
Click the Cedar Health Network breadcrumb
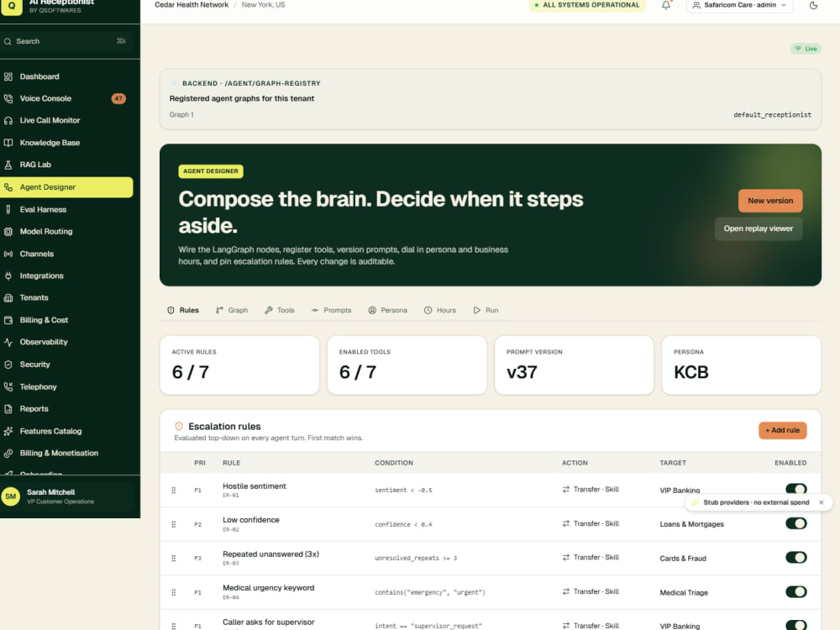pyautogui.click(x=192, y=5)
